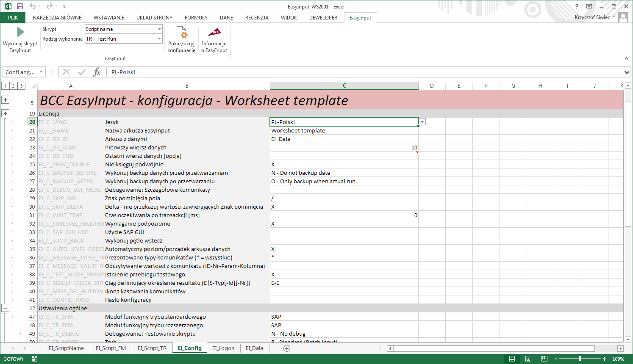Open ribbon display options icon
Viewport: 633px width, 364px height.
click(x=589, y=6)
